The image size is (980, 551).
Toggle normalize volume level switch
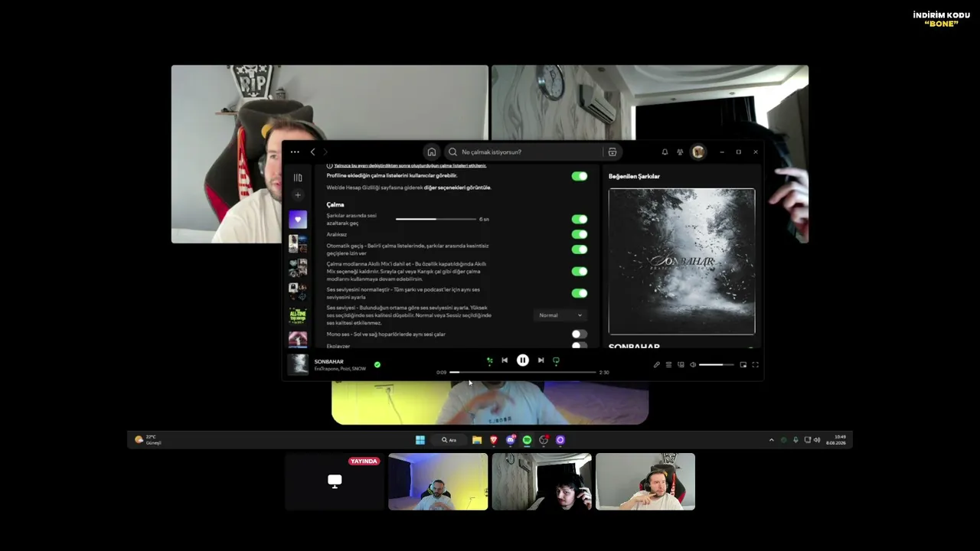(x=580, y=293)
